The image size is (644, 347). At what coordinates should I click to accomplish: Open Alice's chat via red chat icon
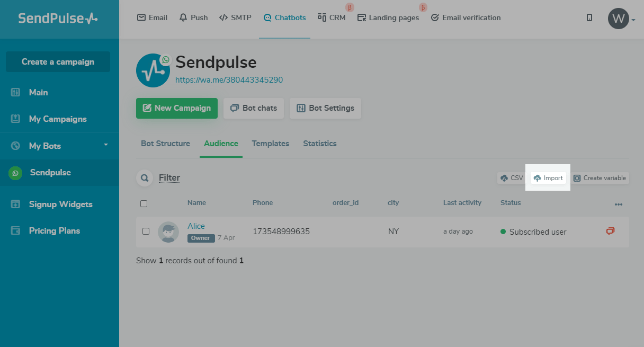(x=610, y=232)
